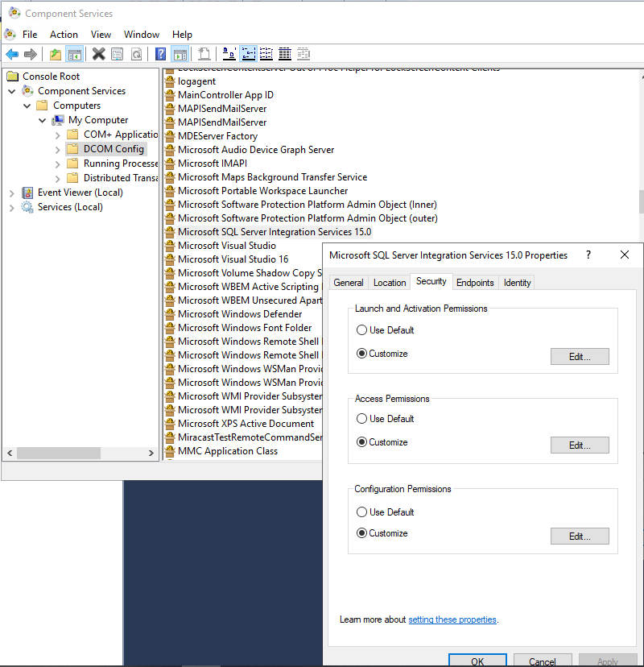Click the Refresh toolbar icon
The image size is (644, 667).
coord(137,54)
